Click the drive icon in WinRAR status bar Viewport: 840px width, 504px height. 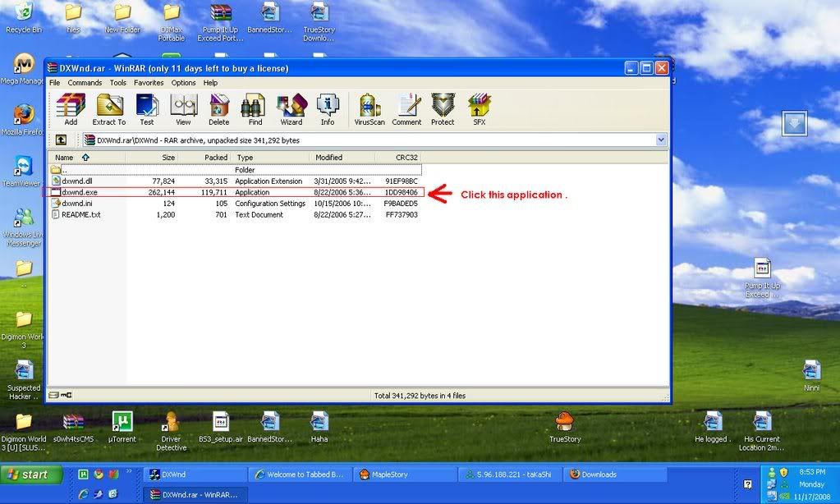(x=53, y=396)
